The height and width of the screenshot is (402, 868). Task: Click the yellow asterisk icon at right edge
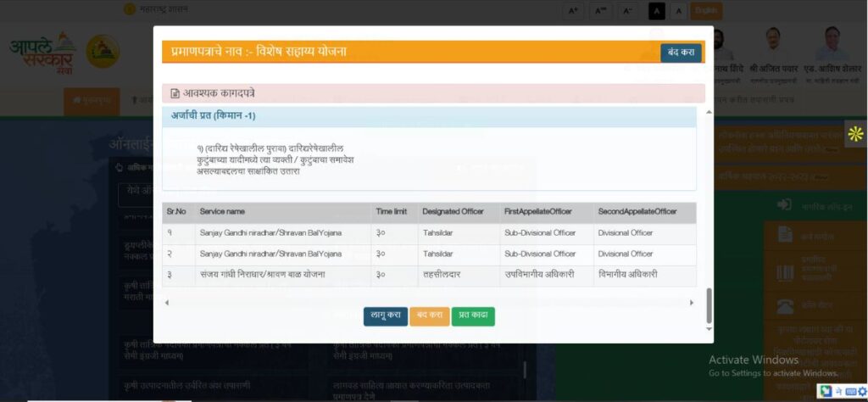point(856,133)
